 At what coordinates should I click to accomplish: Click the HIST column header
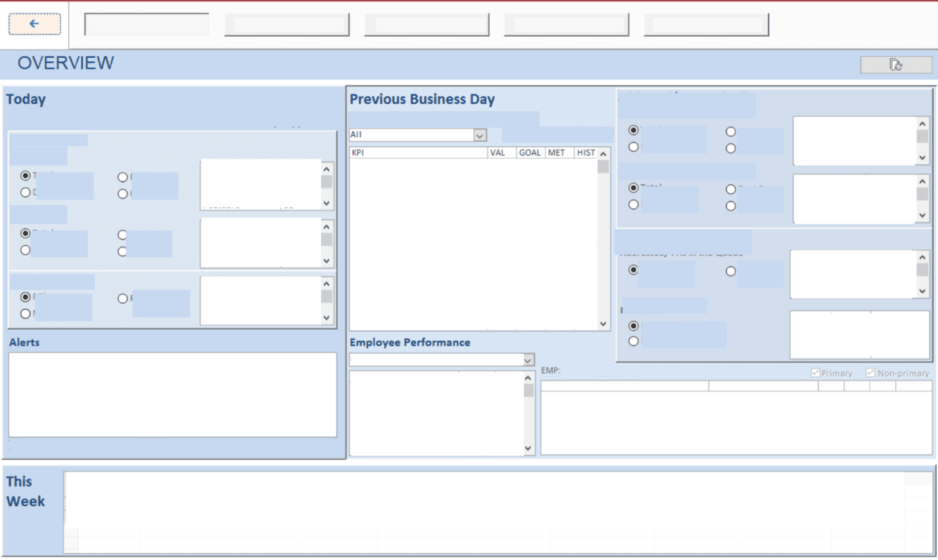(585, 152)
